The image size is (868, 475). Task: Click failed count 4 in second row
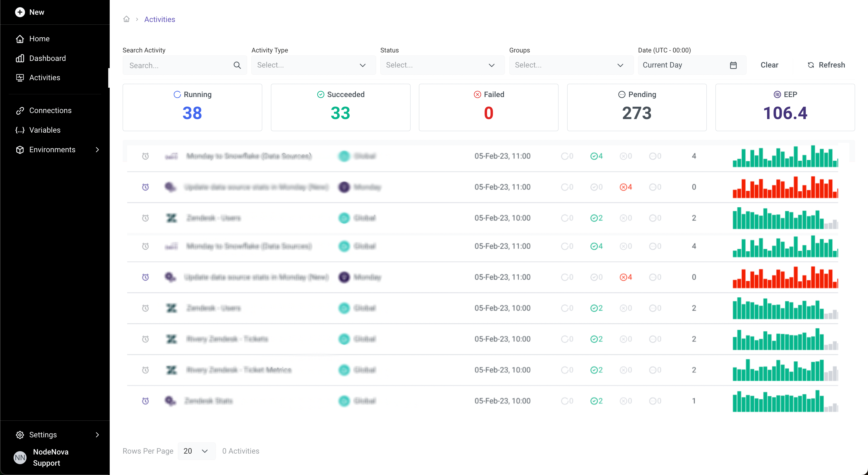tap(626, 187)
